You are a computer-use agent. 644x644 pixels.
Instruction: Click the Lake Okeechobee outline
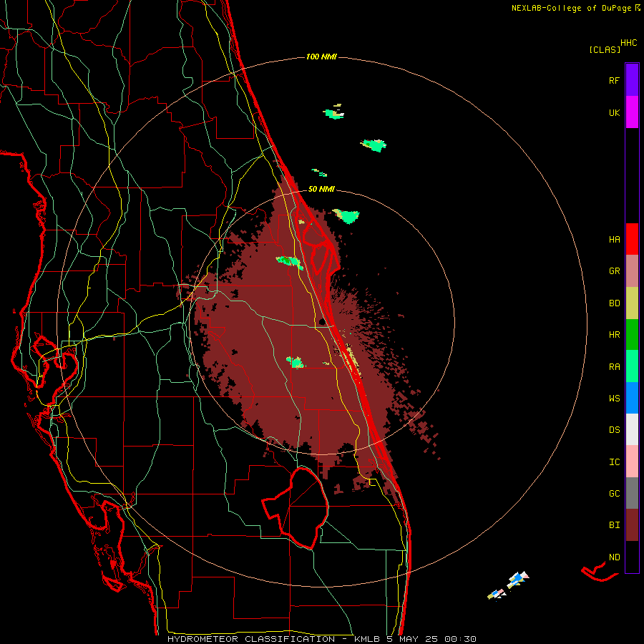pos(296,508)
